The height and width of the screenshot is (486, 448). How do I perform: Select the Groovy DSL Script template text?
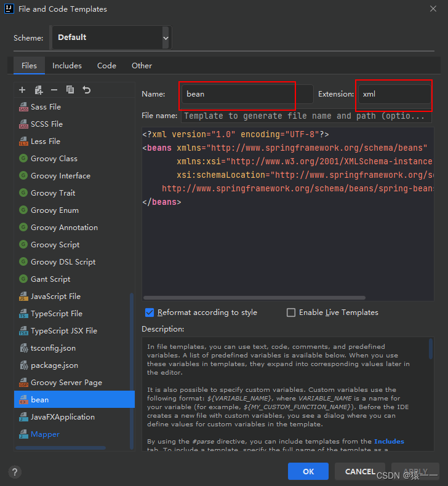click(63, 262)
